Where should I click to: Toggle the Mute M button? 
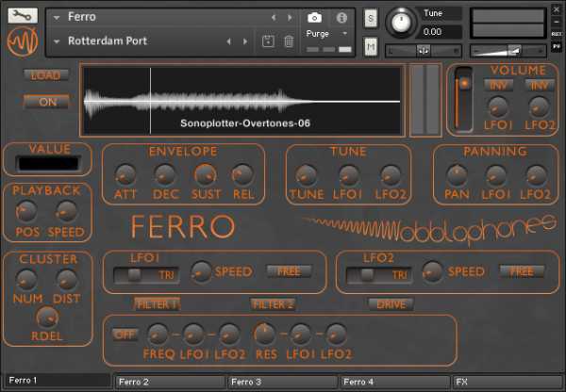coord(371,46)
